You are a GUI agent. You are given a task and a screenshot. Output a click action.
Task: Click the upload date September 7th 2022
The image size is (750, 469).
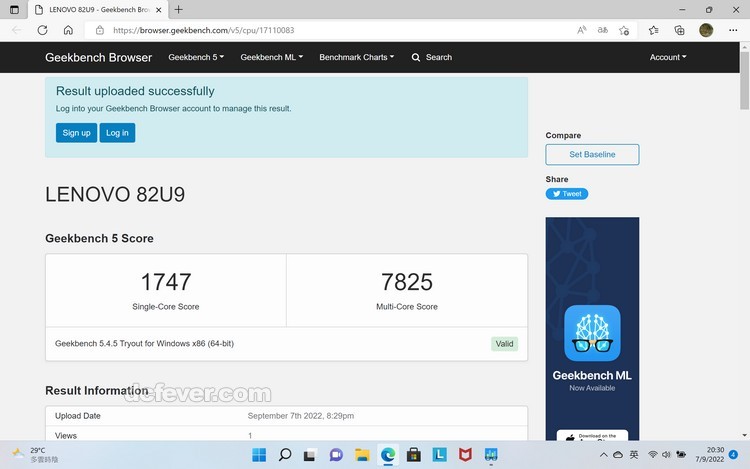pos(301,416)
